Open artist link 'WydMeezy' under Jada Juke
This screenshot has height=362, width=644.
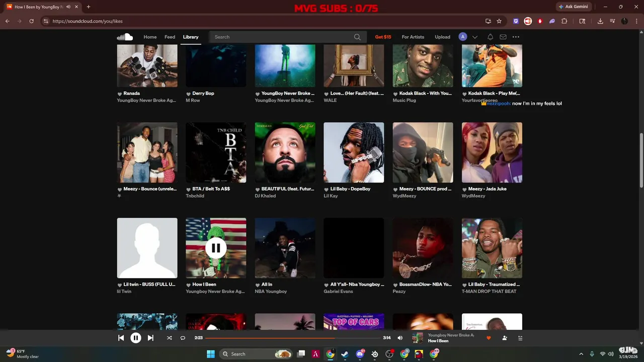[x=473, y=196]
